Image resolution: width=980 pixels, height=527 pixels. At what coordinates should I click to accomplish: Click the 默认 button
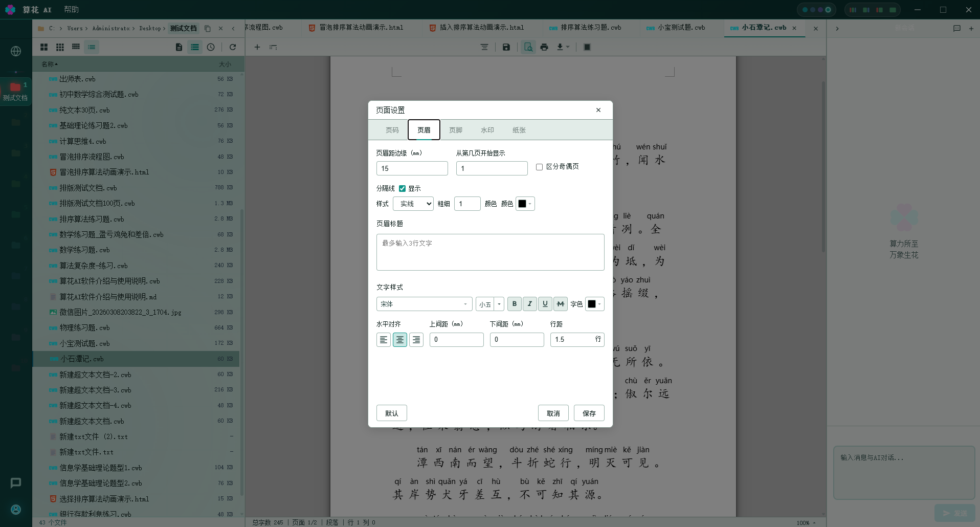(x=392, y=413)
